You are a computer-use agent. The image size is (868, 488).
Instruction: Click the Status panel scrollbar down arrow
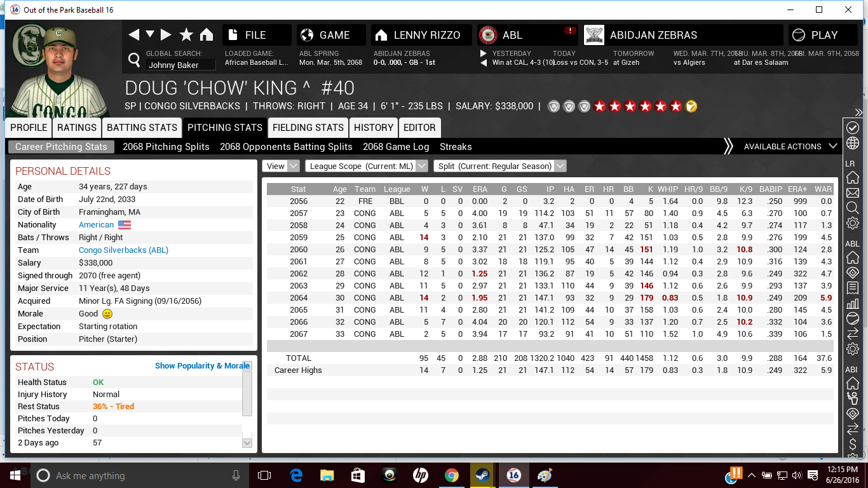247,443
